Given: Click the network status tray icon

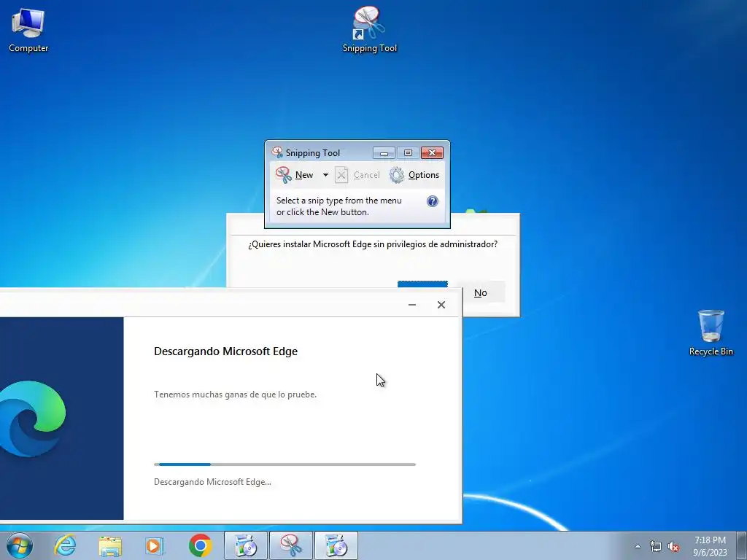Looking at the screenshot, I should tap(656, 547).
